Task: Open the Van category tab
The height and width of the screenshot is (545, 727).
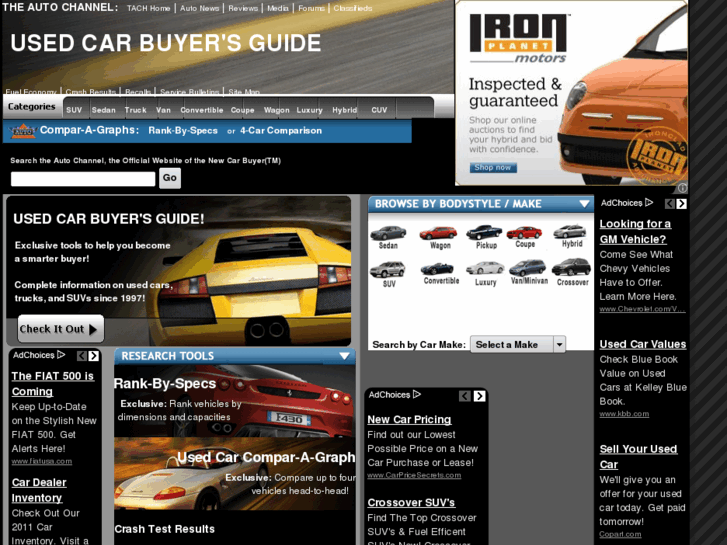Action: tap(163, 110)
